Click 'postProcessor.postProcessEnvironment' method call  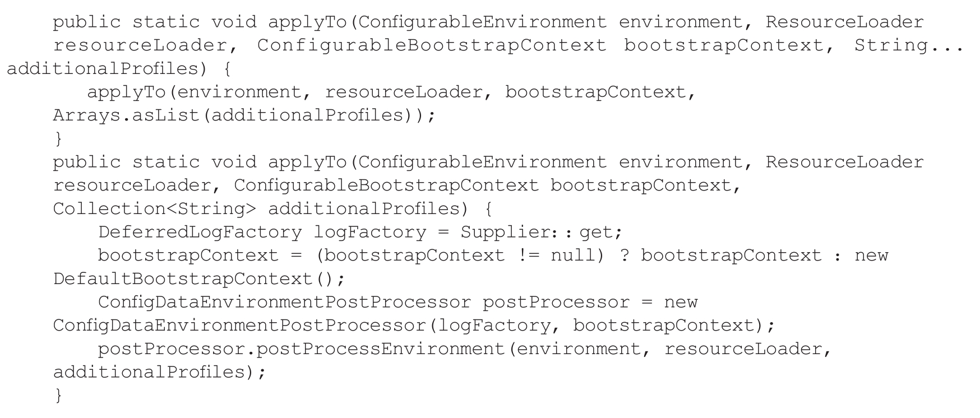(x=302, y=349)
